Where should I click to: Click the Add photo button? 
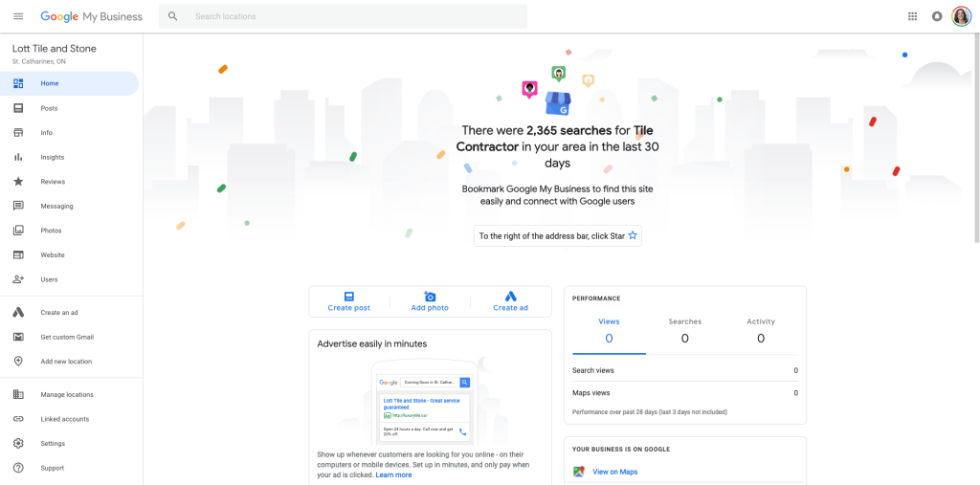[430, 301]
